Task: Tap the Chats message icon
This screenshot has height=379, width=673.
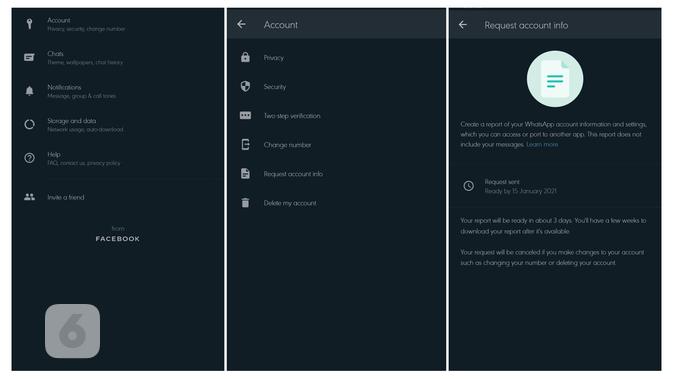Action: click(29, 57)
